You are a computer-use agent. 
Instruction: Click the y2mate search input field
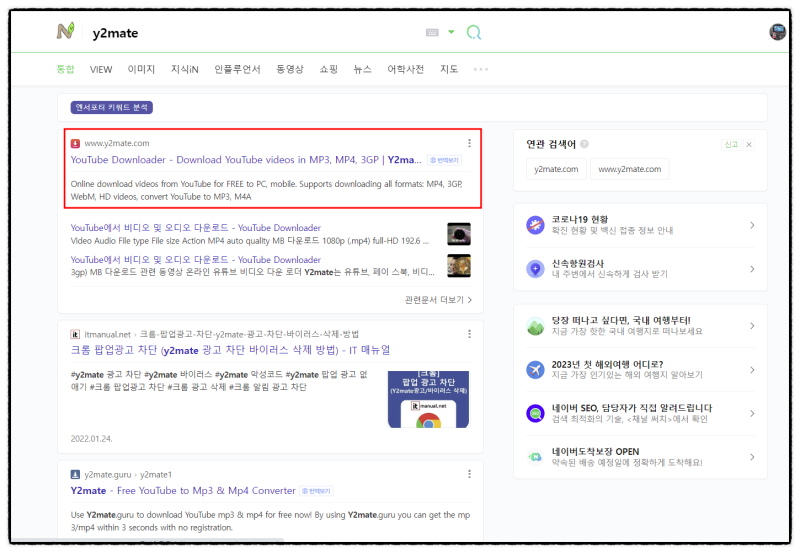click(255, 33)
